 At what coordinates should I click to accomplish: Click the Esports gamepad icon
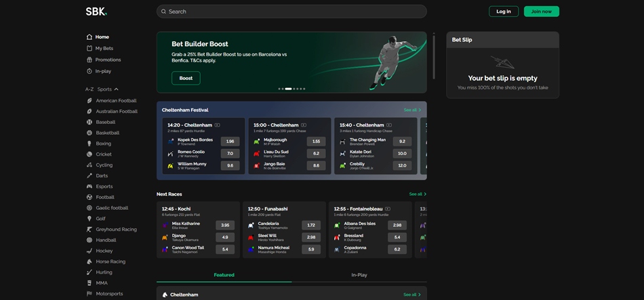click(89, 186)
